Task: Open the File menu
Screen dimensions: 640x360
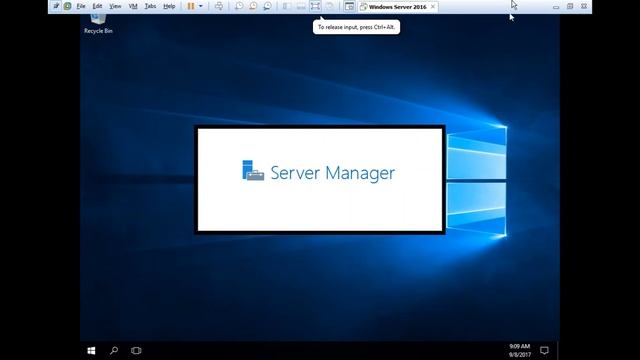Action: point(81,6)
